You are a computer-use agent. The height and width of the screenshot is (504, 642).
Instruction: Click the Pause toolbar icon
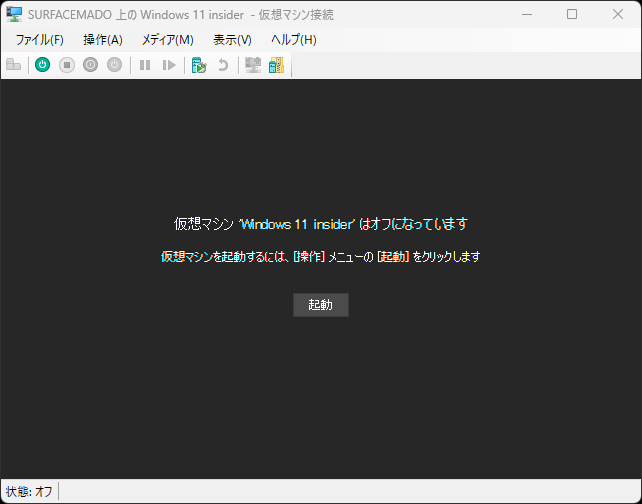pyautogui.click(x=145, y=65)
